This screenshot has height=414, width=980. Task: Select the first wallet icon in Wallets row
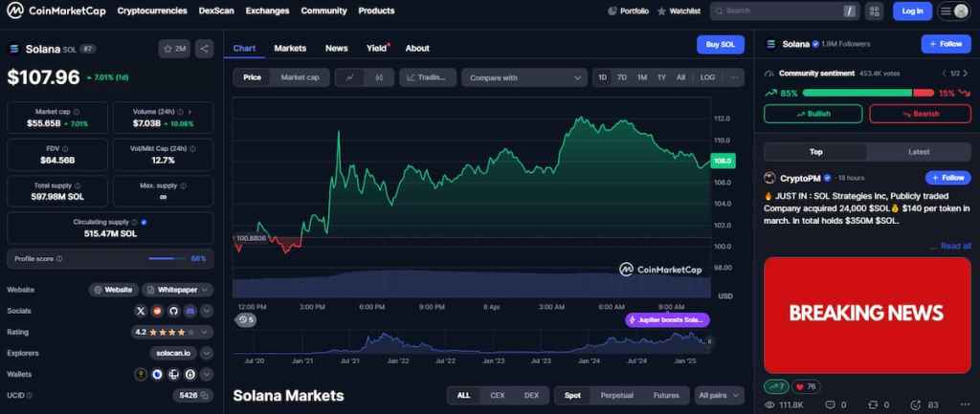point(142,374)
